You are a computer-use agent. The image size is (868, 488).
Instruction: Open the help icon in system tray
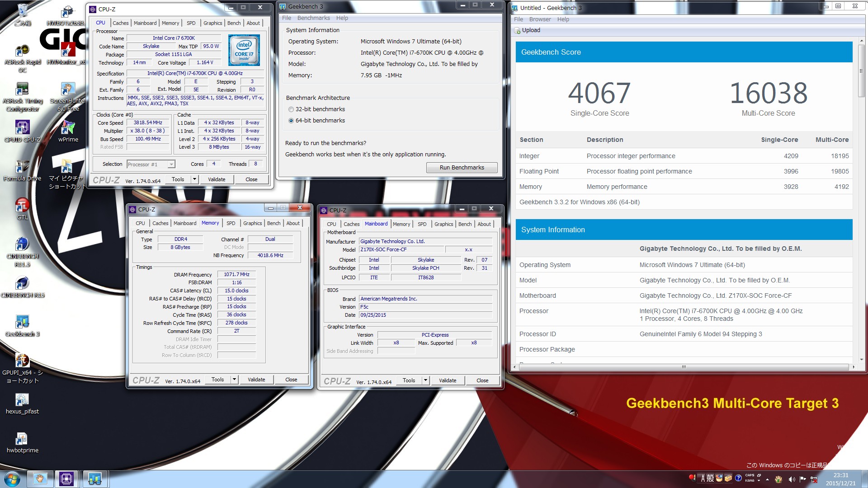click(x=738, y=478)
